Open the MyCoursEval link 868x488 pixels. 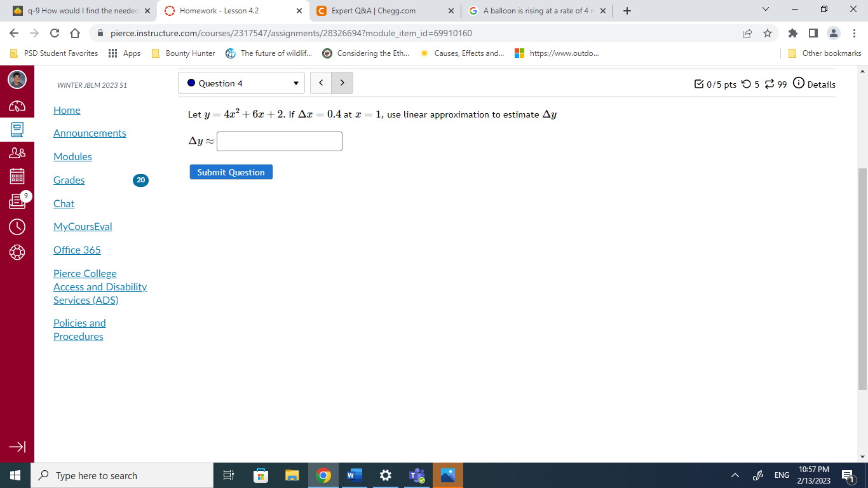(83, 226)
